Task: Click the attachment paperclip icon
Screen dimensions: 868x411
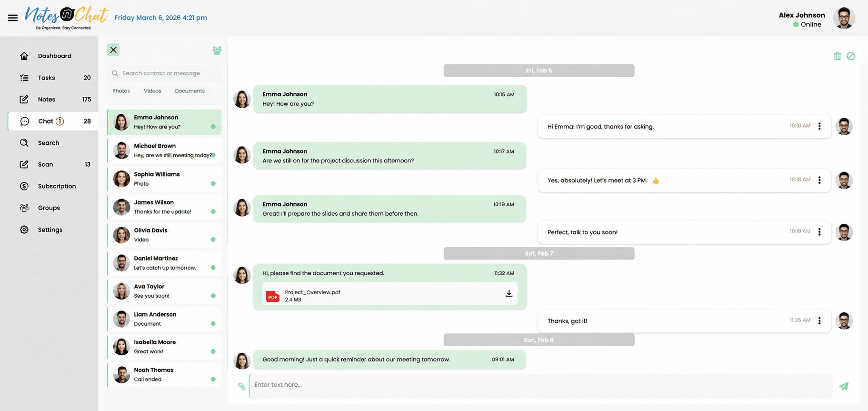Action: [242, 386]
